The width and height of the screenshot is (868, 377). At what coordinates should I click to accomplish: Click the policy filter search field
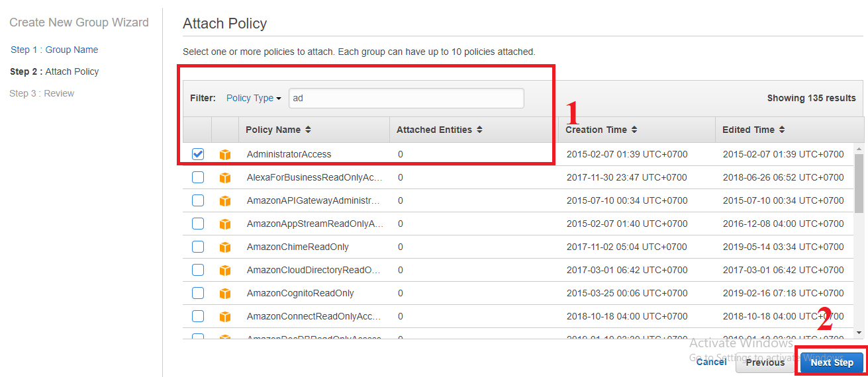point(406,98)
